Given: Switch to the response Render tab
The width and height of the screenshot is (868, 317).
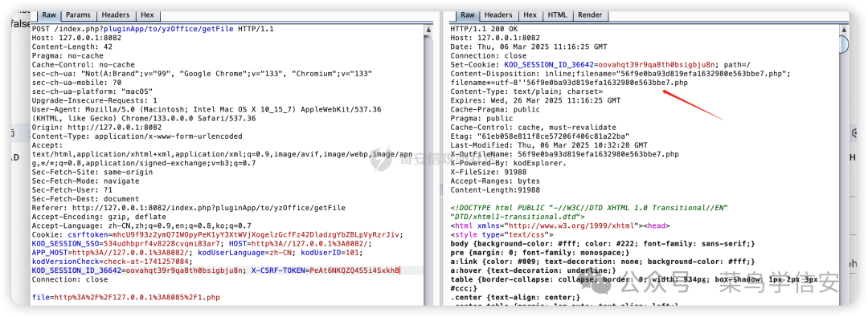Looking at the screenshot, I should click(x=590, y=15).
